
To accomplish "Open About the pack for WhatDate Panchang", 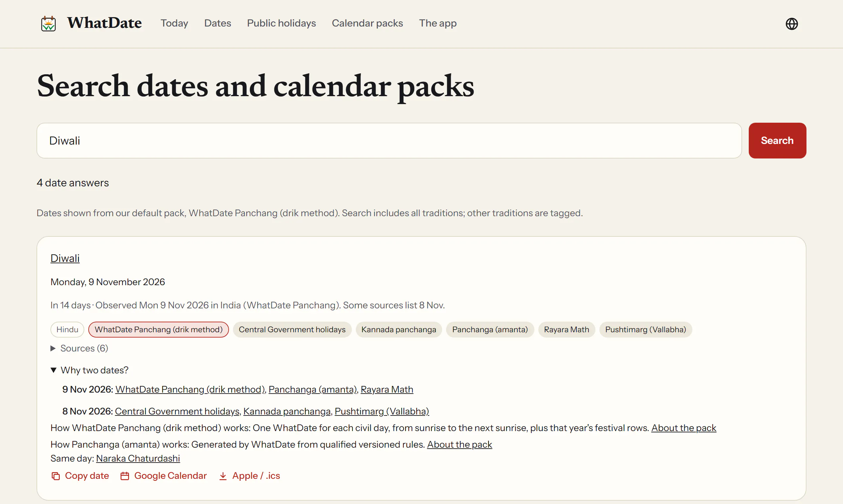I will click(x=684, y=428).
